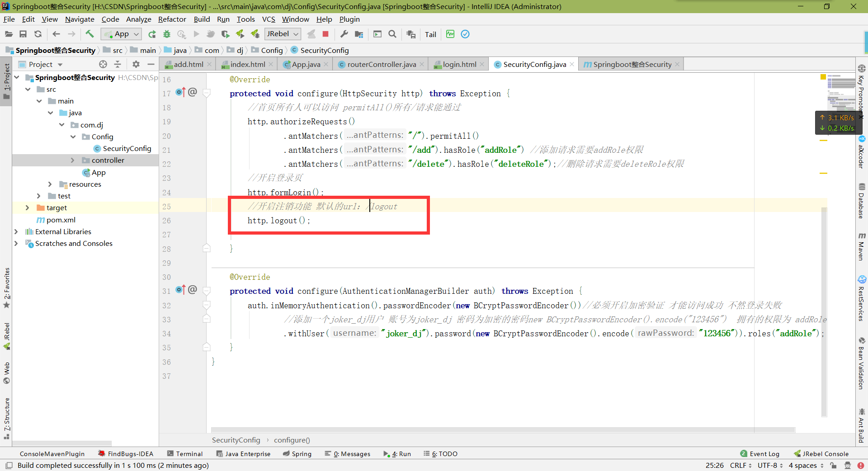868x471 pixels.
Task: Save all files with the floppy disk icon
Action: coord(23,34)
